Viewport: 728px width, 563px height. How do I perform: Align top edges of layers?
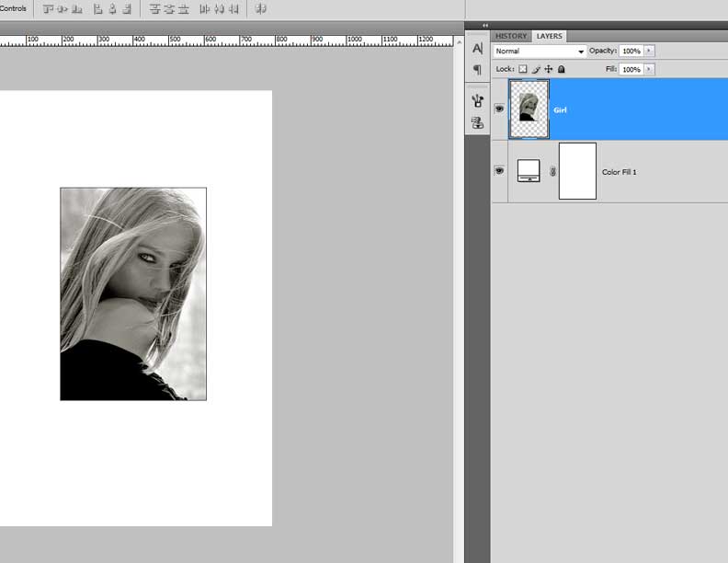(49, 9)
